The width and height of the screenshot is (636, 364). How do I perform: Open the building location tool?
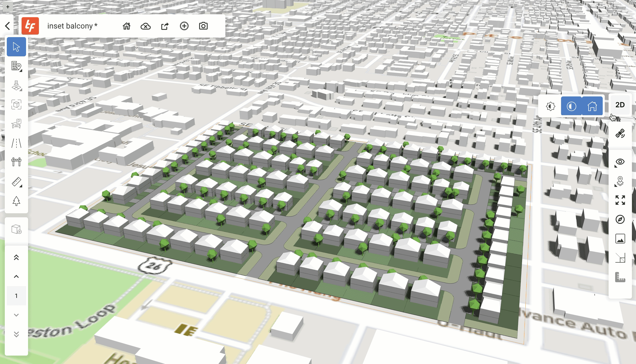(x=16, y=66)
